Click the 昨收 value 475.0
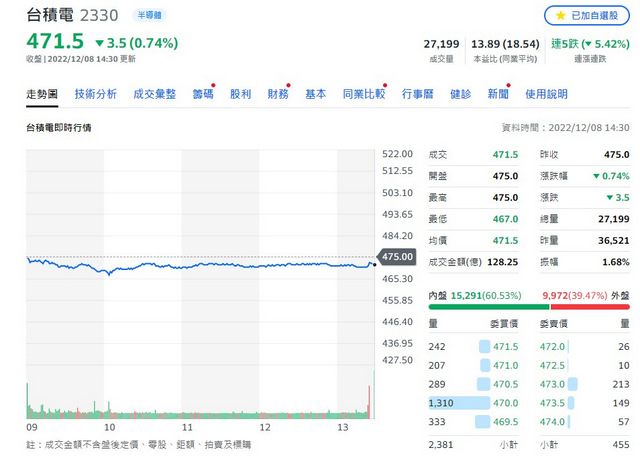This screenshot has width=640, height=458. point(617,155)
